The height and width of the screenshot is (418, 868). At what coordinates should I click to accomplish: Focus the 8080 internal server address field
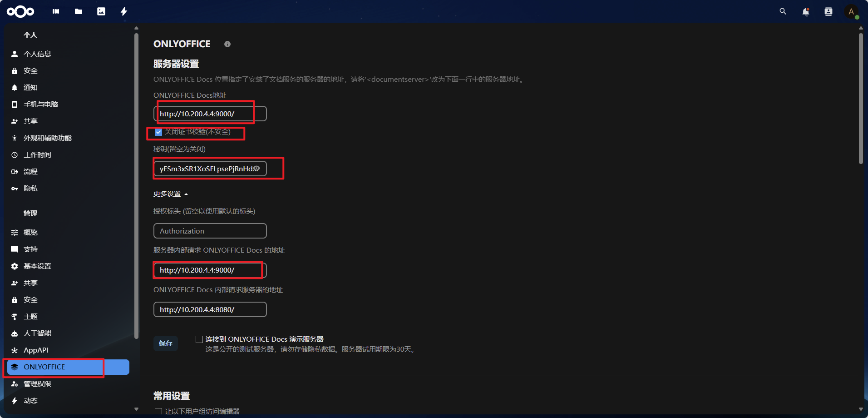(210, 309)
